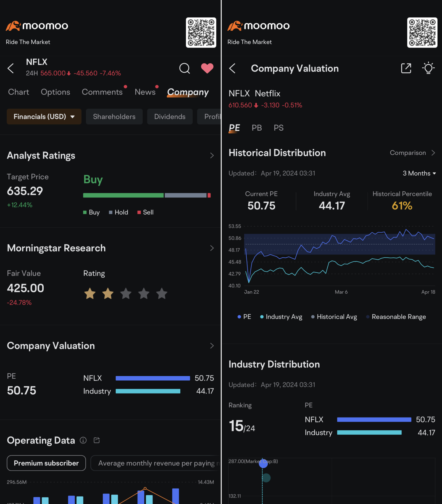The width and height of the screenshot is (442, 504).
Task: Tap right panel QR code
Action: coord(422,33)
